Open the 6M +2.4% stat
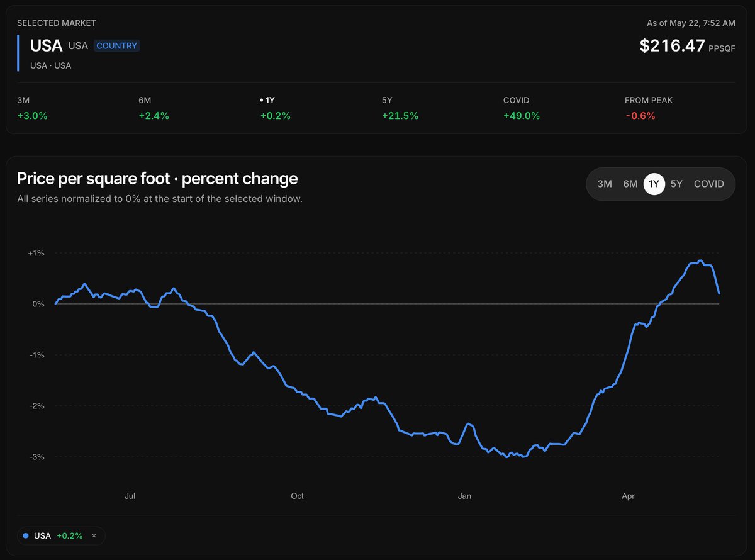This screenshot has width=755, height=560. point(154,108)
